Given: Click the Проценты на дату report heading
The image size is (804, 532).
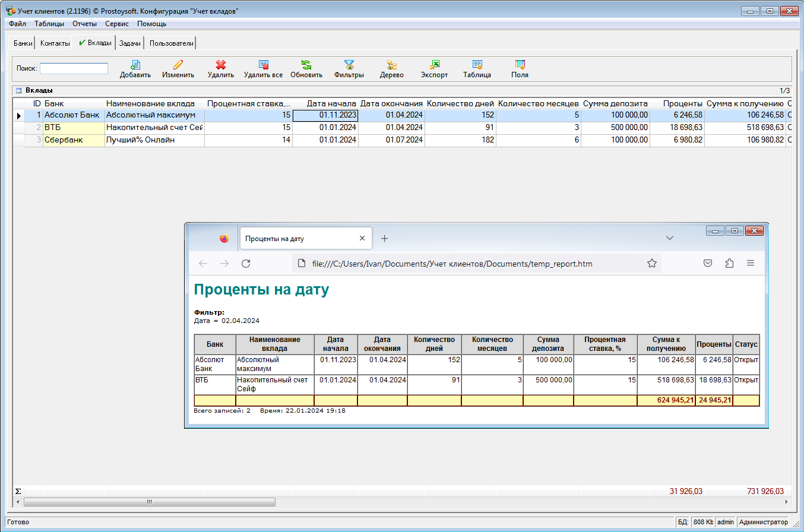Looking at the screenshot, I should click(x=261, y=290).
